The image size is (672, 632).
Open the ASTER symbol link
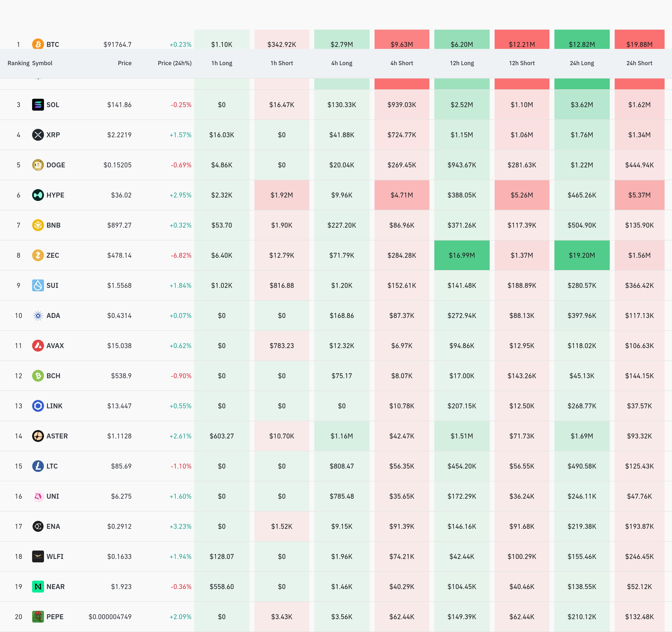pos(57,436)
